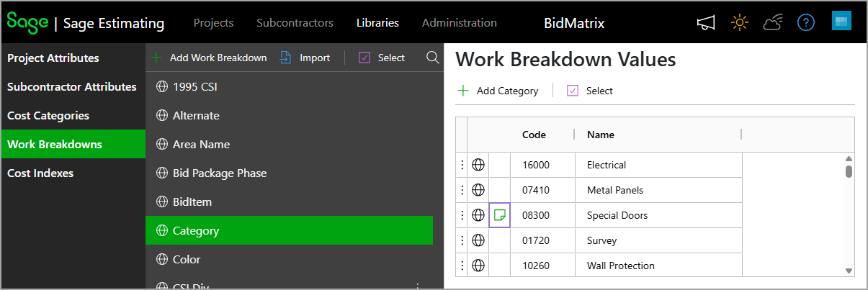Viewport: 868px width, 290px height.
Task: Click the Import file icon
Action: point(286,58)
